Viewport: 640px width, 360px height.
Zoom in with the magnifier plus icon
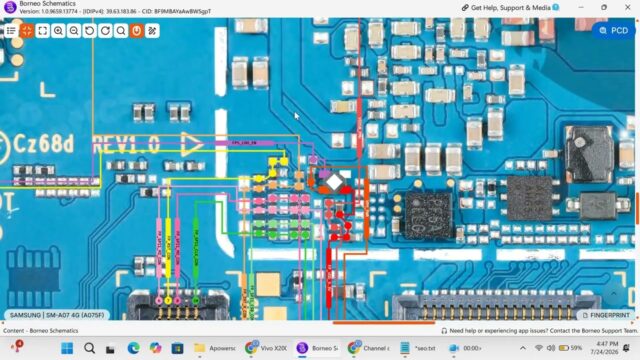tap(58, 31)
